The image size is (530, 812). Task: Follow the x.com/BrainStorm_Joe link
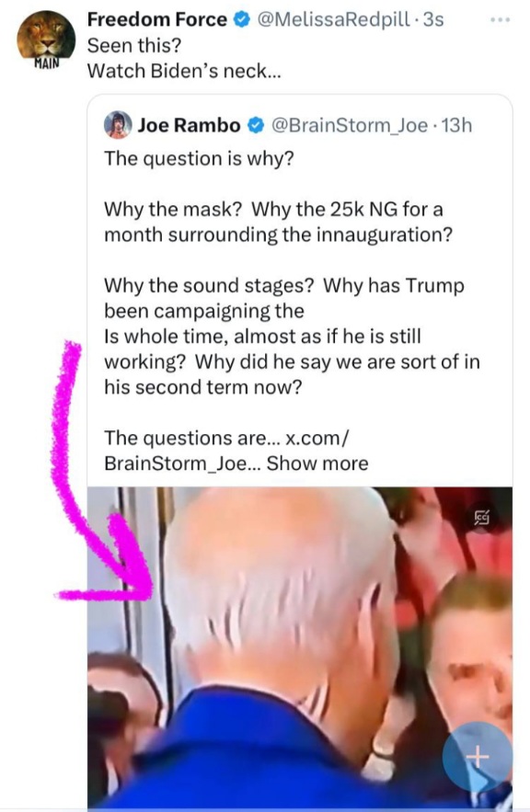(x=227, y=451)
